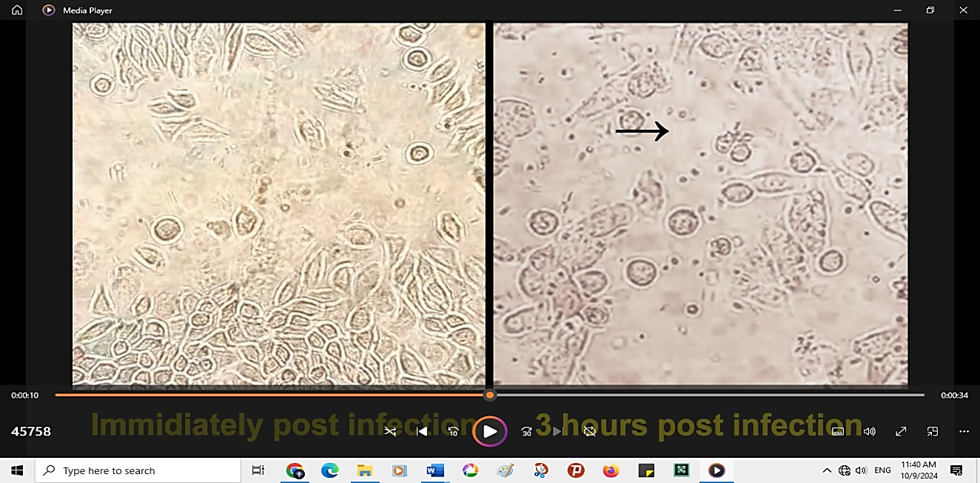
Task: Open the green screen-recorder app on taskbar
Action: tap(681, 470)
